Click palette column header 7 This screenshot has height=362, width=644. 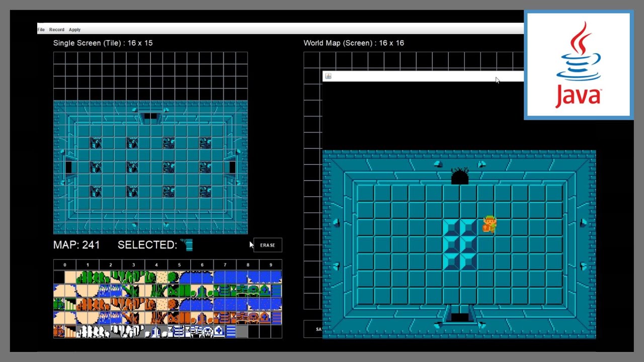tap(225, 265)
